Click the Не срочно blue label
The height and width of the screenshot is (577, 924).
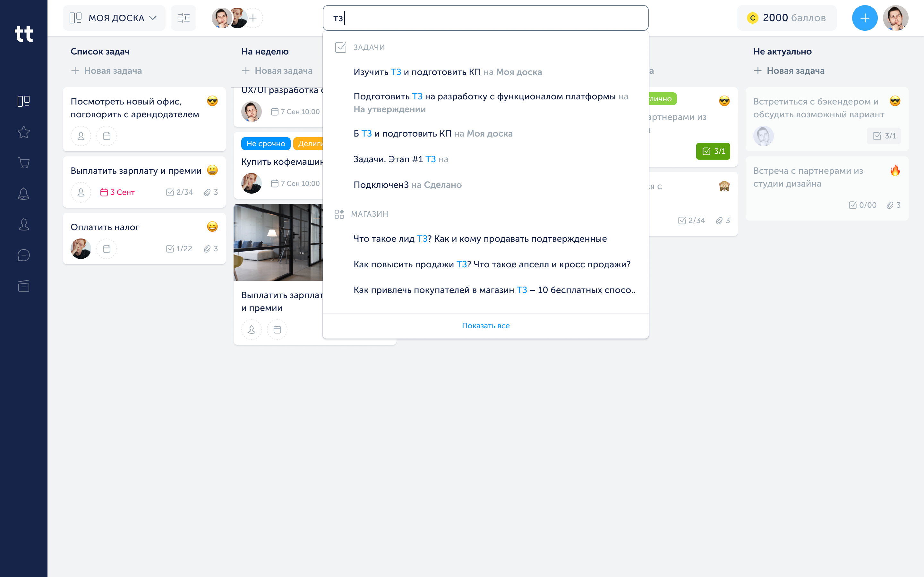266,144
